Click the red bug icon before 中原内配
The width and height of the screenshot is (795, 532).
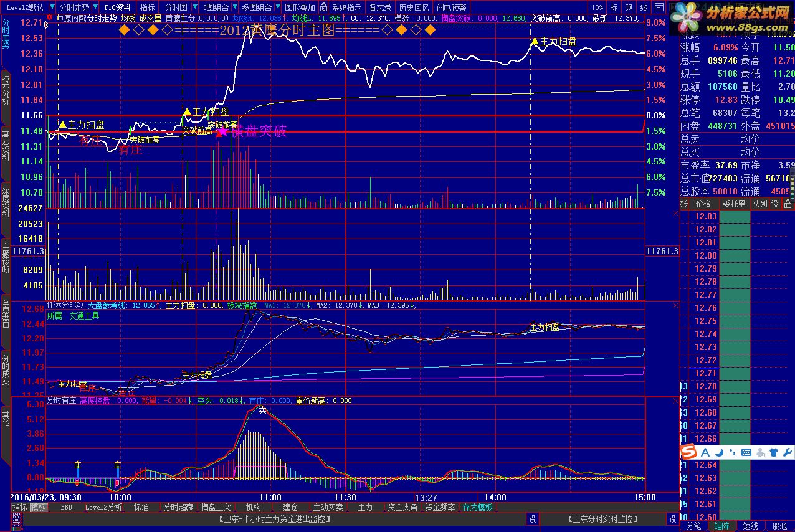(x=50, y=19)
